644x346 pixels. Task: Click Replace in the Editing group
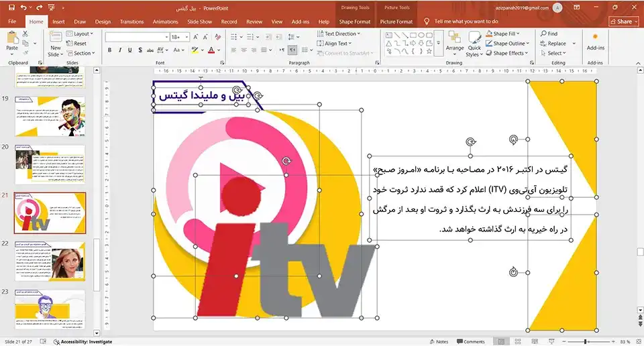(x=553, y=43)
